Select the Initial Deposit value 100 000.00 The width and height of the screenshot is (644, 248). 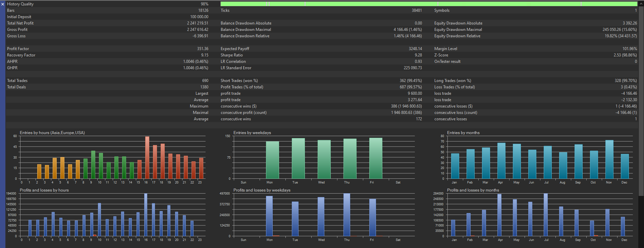[199, 17]
